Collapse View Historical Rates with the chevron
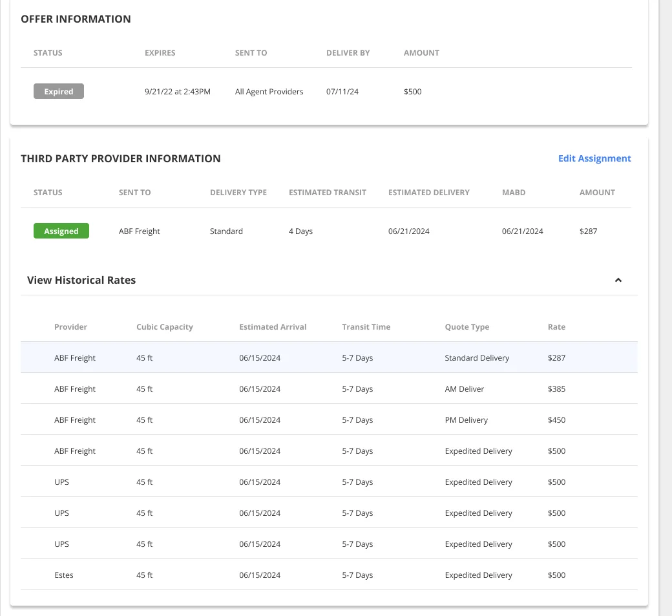Image resolution: width=672 pixels, height=616 pixels. tap(618, 280)
